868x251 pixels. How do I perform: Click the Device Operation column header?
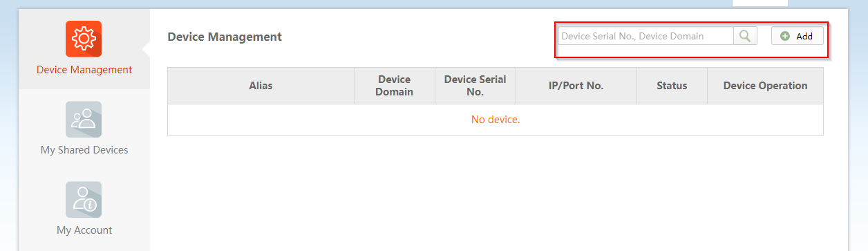(x=765, y=86)
